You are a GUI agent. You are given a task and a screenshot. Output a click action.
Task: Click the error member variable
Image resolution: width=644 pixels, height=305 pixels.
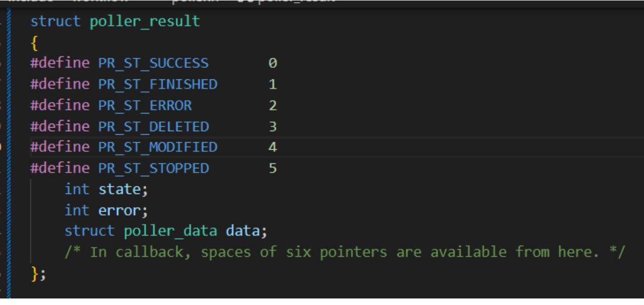click(120, 210)
